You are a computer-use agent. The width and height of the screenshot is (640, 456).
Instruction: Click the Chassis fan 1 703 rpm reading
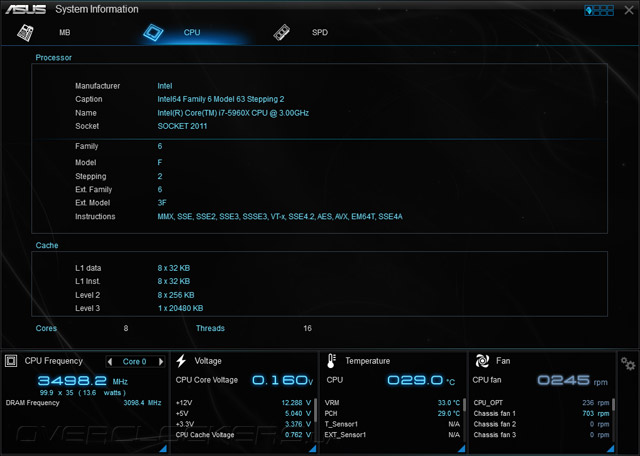point(596,414)
